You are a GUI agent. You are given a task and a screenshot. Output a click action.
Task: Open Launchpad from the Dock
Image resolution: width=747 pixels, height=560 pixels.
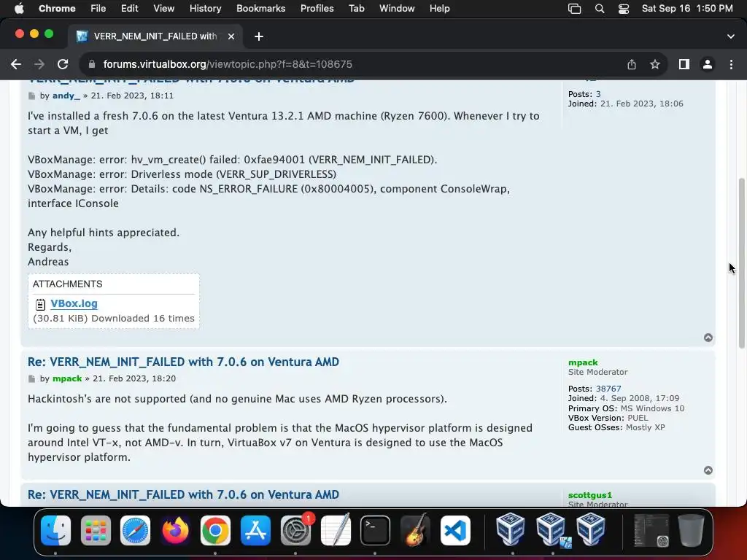[x=96, y=531]
